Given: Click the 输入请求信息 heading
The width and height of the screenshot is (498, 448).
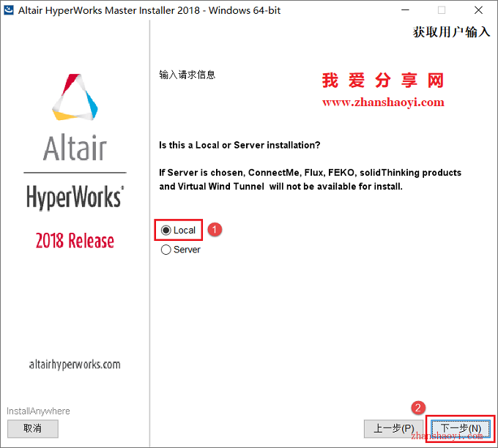Looking at the screenshot, I should 187,75.
